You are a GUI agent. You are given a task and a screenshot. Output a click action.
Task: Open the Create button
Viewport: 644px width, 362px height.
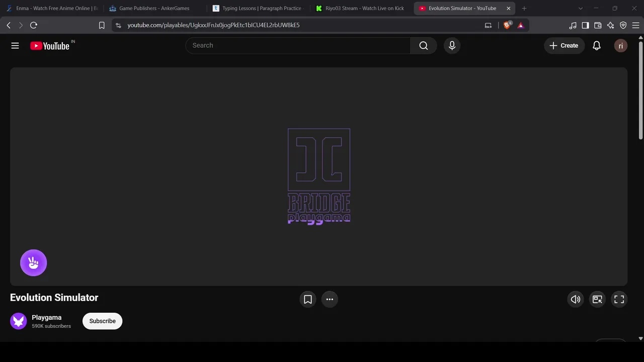564,46
